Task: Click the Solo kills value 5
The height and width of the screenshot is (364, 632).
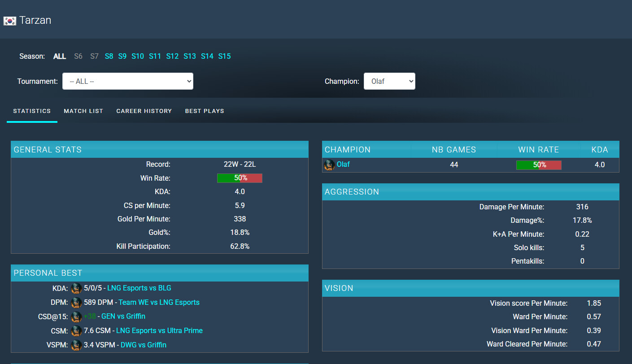Action: [582, 247]
